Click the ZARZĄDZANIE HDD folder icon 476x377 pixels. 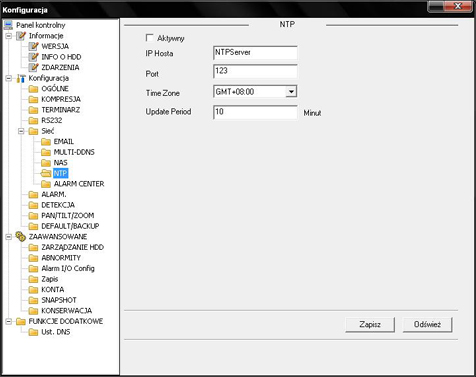(x=33, y=247)
